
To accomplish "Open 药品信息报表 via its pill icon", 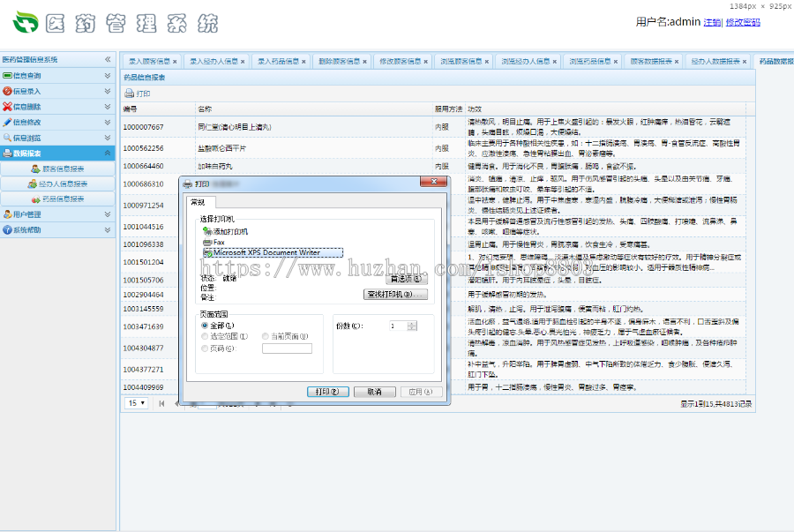I will pos(35,198).
